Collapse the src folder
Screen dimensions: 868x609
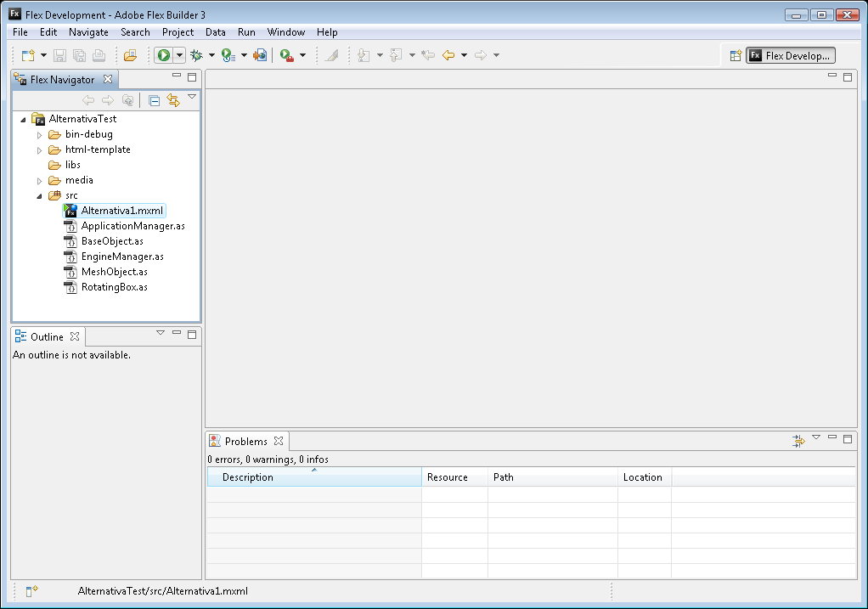[x=39, y=195]
